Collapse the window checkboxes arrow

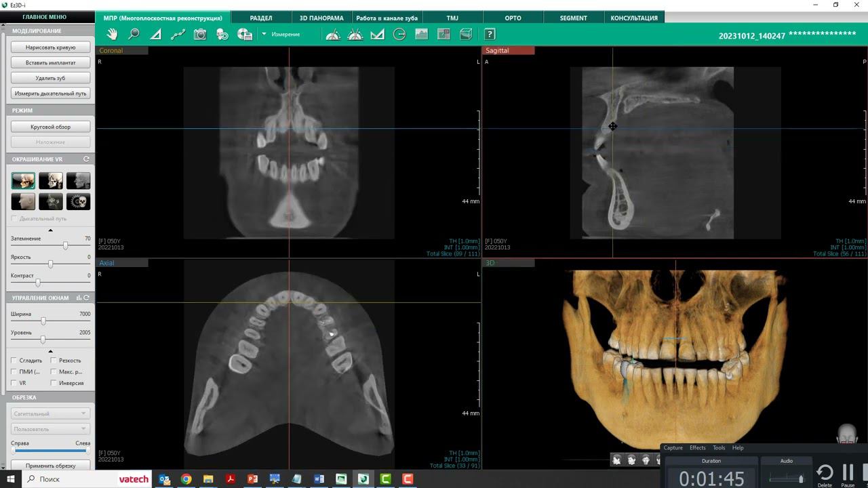[x=50, y=351]
